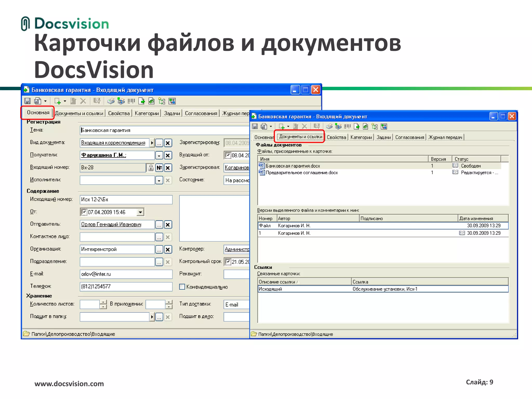Image resolution: width=532 pixels, height=399 pixels.
Task: Click the hierarchy tree icon in left window toolbar
Action: click(162, 101)
